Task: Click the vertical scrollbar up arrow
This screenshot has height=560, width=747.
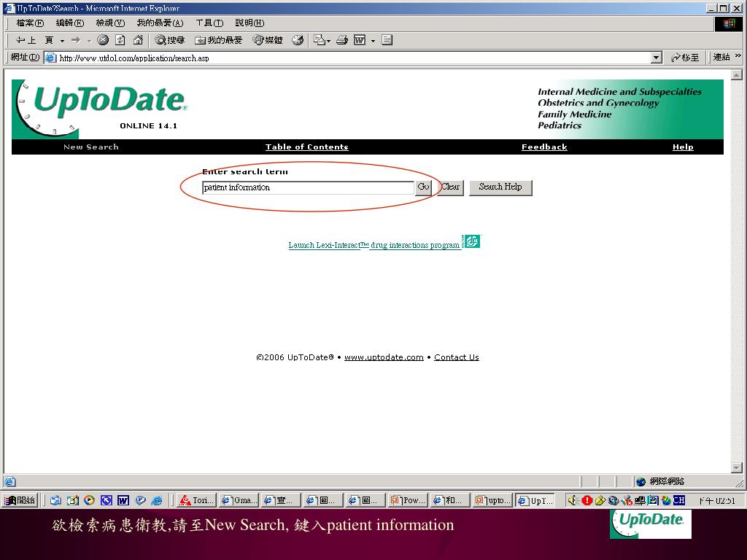Action: pyautogui.click(x=737, y=75)
